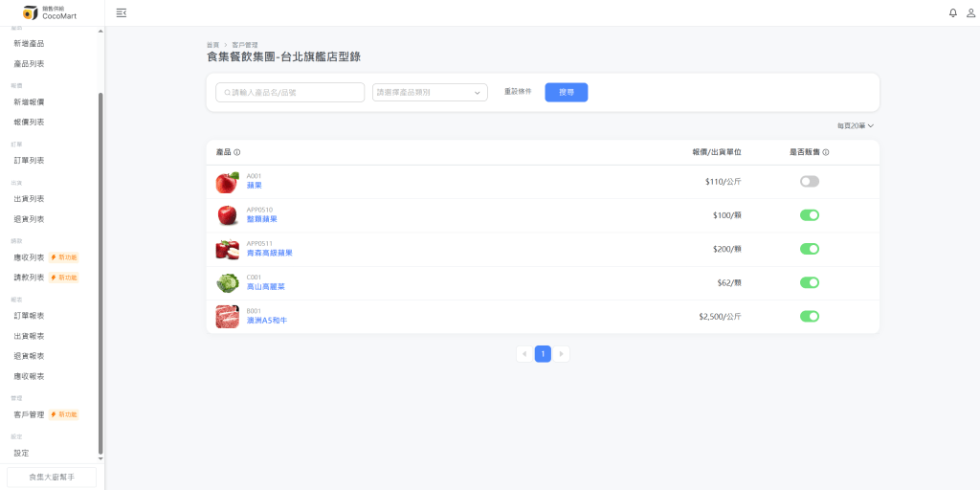Open 產品列表 in sidebar

tap(29, 64)
